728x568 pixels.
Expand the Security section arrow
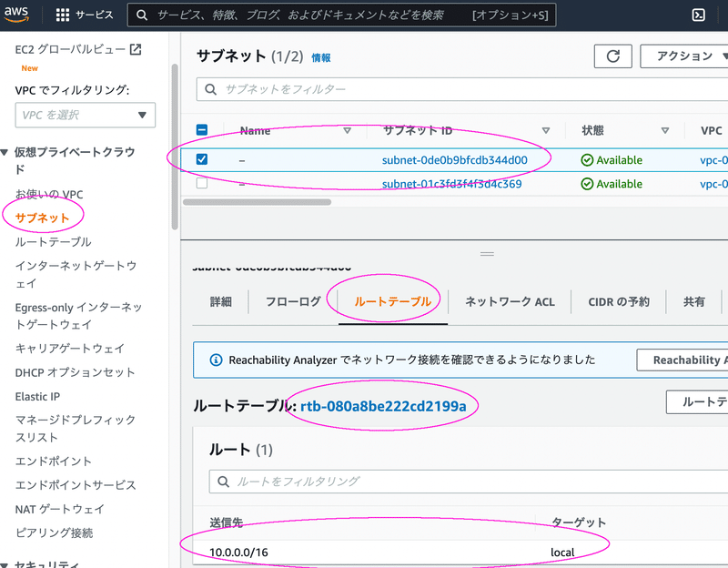[5, 565]
